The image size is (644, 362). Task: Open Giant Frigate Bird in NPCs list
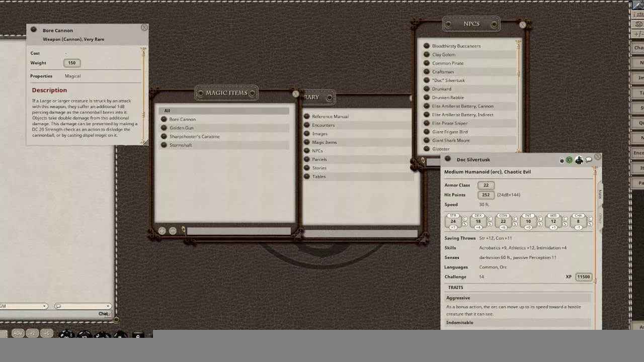(450, 132)
